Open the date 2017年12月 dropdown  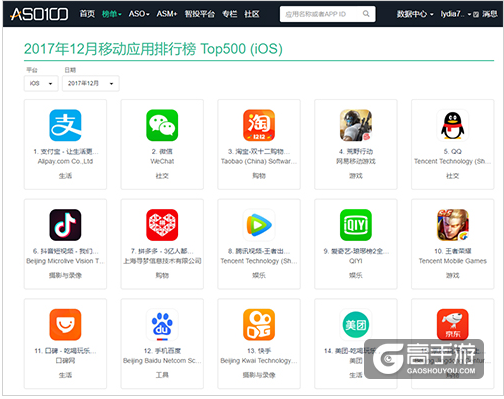pyautogui.click(x=91, y=83)
